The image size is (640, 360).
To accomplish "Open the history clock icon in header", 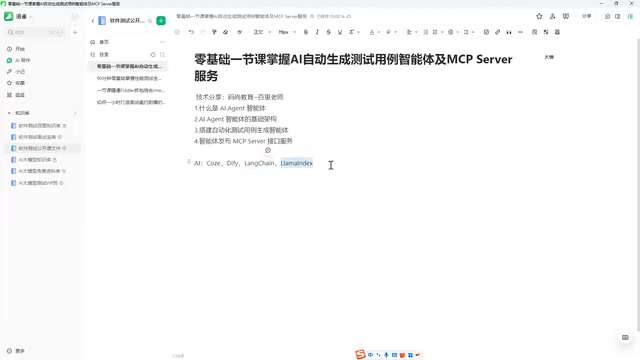I will coord(607,16).
